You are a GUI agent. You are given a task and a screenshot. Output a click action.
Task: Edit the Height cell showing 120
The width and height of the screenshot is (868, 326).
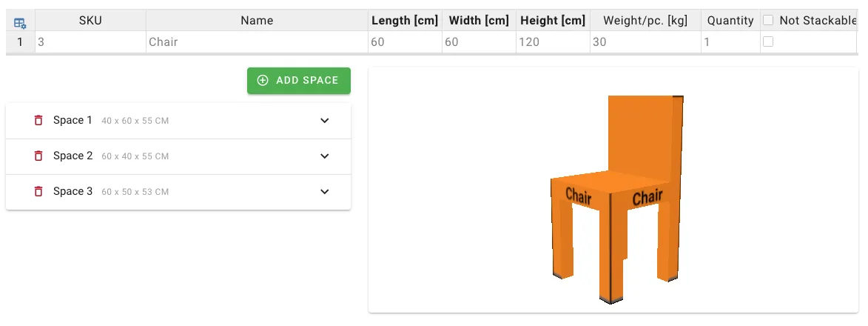click(553, 42)
